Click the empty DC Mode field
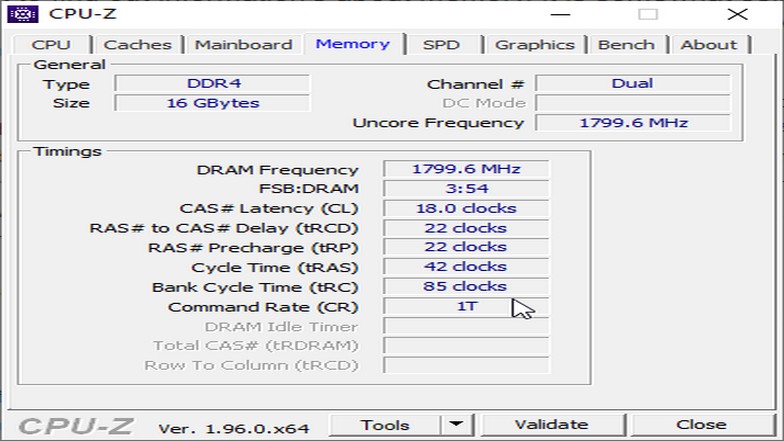This screenshot has height=441, width=784. pos(632,103)
